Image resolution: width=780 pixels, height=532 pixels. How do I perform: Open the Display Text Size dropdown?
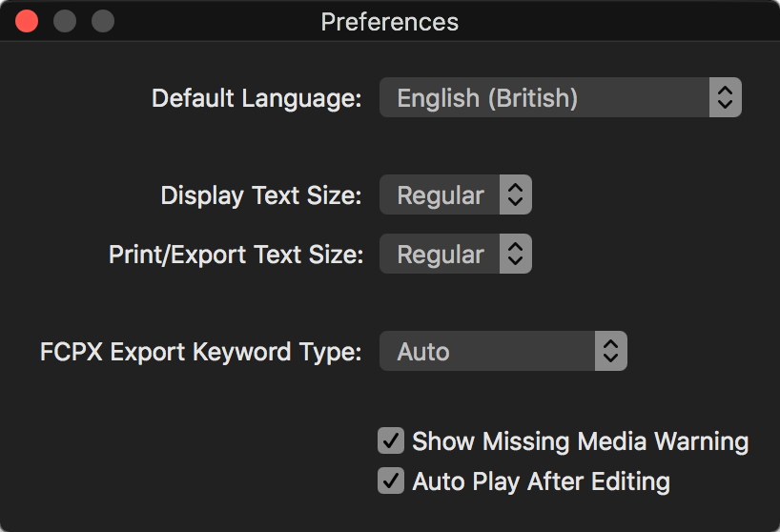coord(456,194)
